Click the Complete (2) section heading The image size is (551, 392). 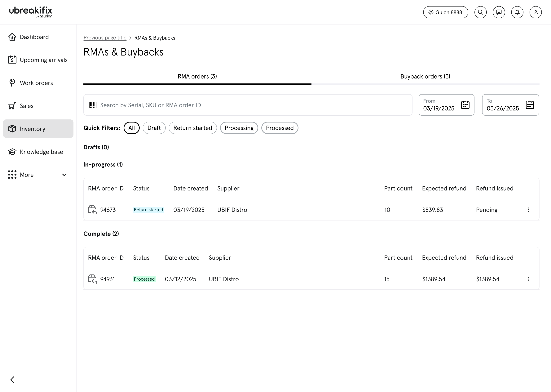click(x=101, y=234)
